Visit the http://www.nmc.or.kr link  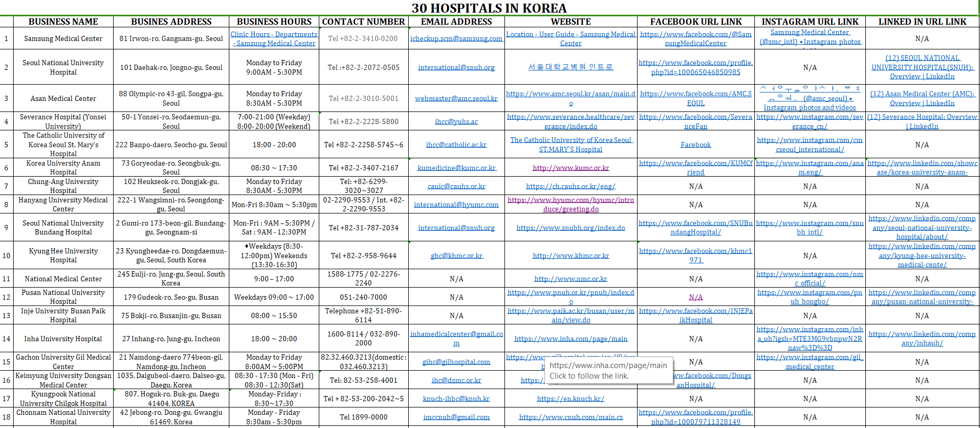click(x=571, y=279)
